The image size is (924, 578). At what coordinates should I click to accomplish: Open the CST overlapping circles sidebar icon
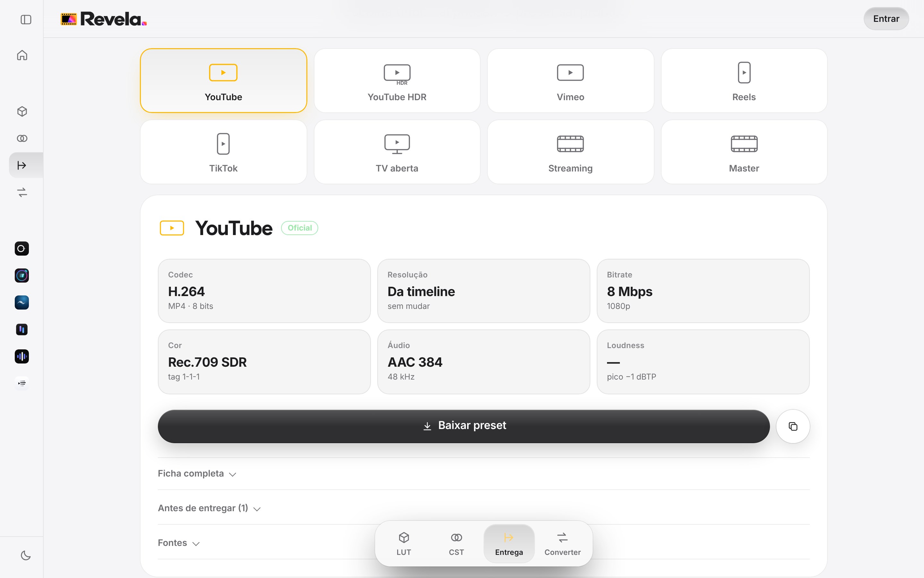(22, 138)
